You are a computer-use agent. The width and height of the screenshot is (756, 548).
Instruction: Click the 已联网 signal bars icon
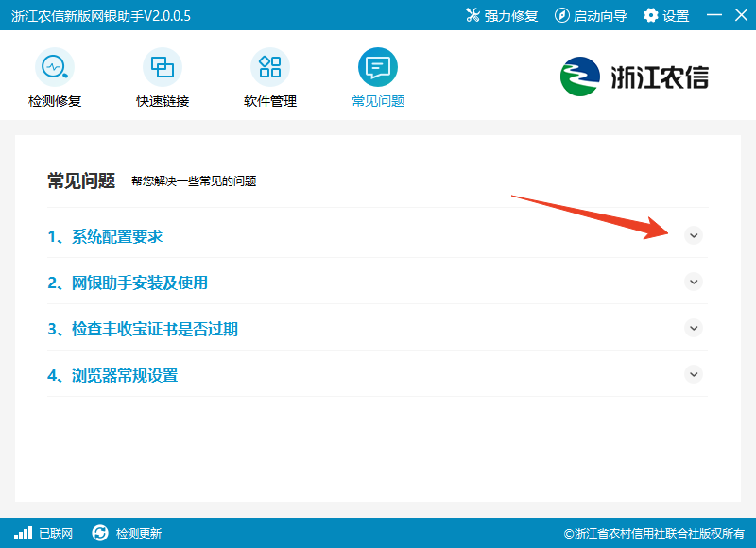click(x=23, y=533)
